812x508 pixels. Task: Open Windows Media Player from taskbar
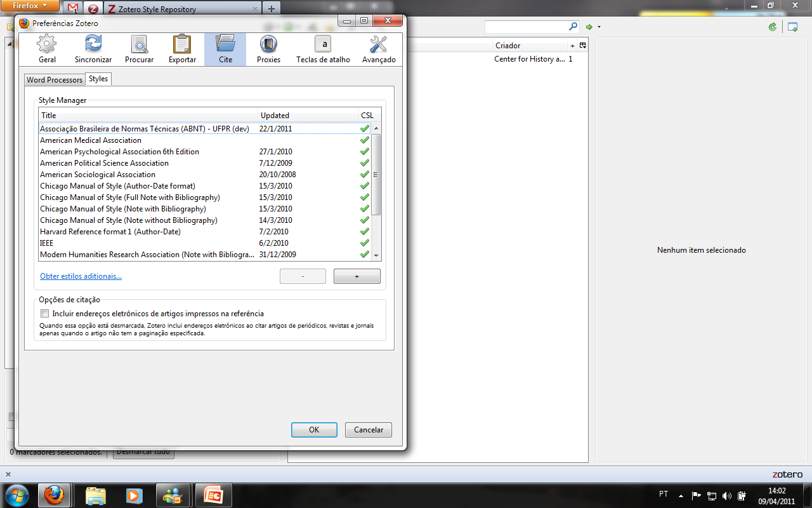134,495
